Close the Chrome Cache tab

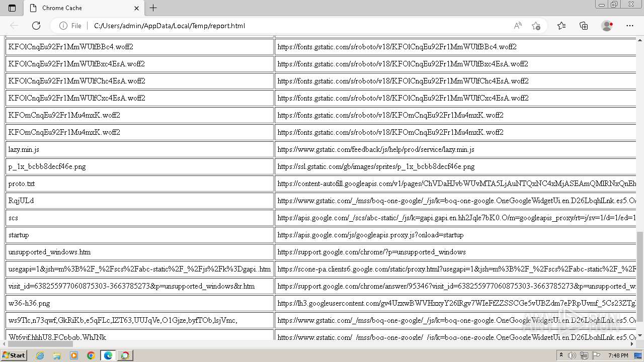tap(137, 8)
